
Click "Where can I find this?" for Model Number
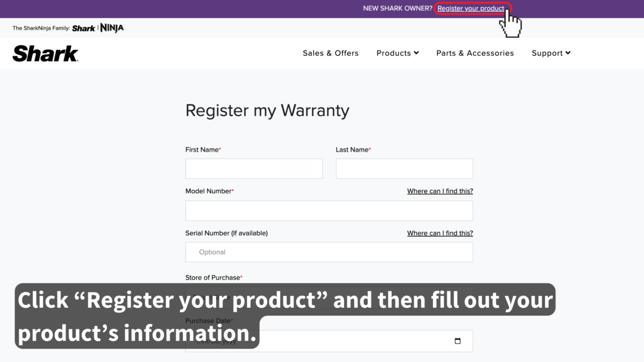[440, 191]
